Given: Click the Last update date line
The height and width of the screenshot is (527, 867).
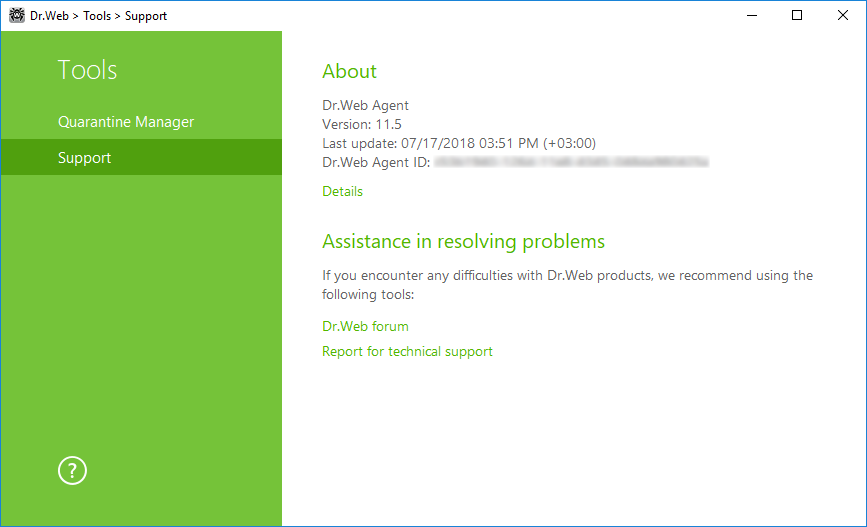Looking at the screenshot, I should click(x=459, y=143).
